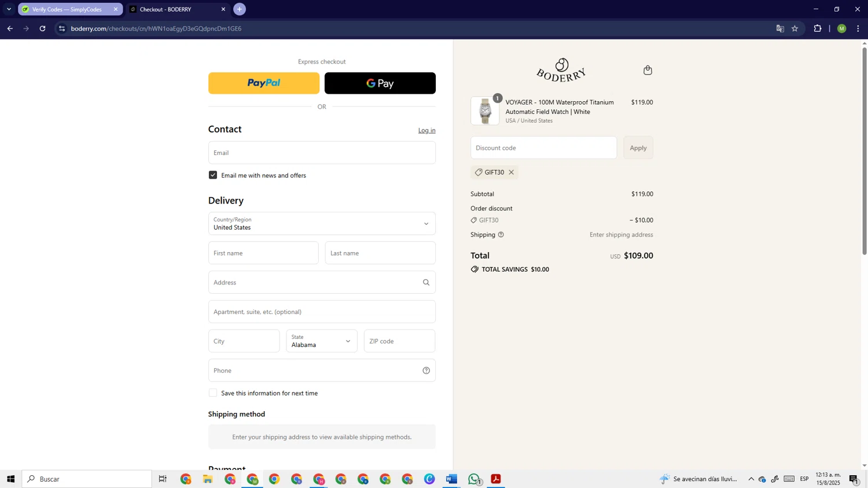This screenshot has height=488, width=868.
Task: Open Canva app from taskbar
Action: (429, 479)
